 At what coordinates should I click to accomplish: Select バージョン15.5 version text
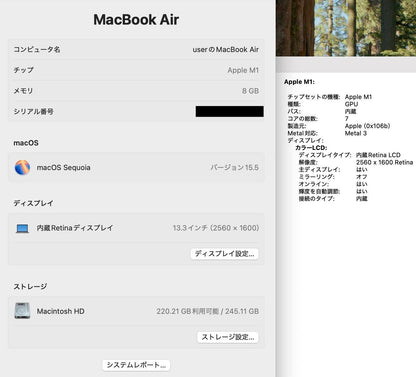(x=234, y=167)
